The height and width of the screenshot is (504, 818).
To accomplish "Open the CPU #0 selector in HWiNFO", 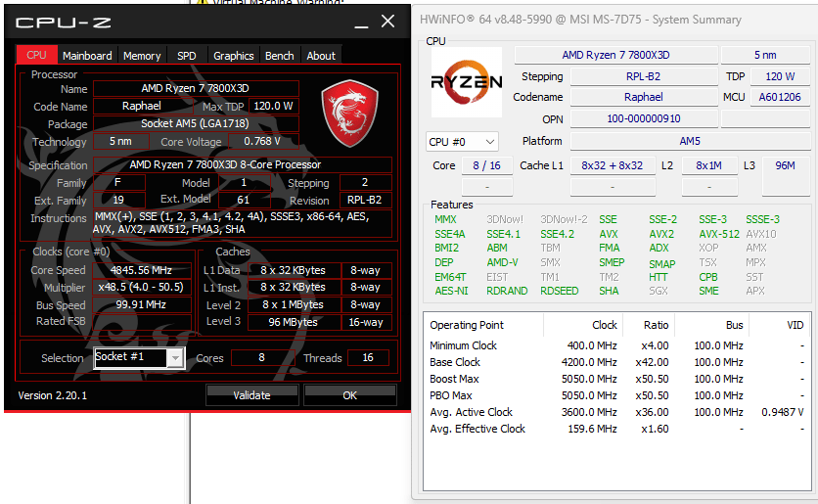I will (462, 141).
